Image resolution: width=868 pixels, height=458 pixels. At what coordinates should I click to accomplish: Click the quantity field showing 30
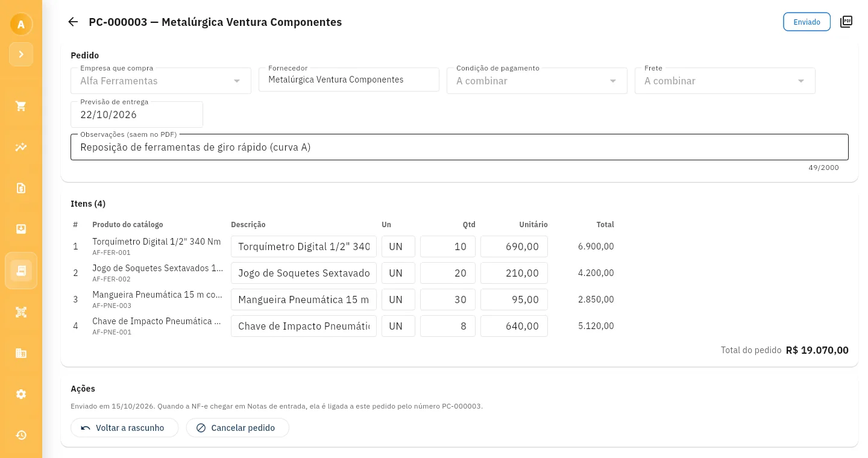coord(448,300)
